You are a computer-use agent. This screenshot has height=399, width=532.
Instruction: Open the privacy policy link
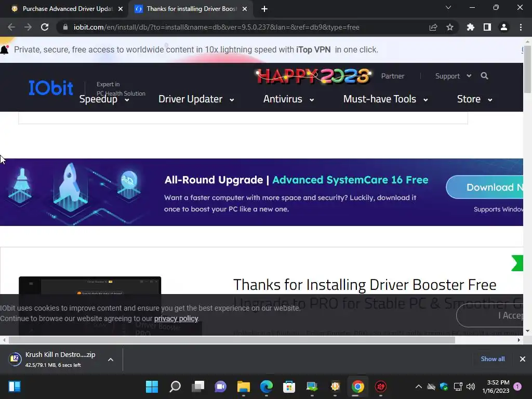pos(176,318)
